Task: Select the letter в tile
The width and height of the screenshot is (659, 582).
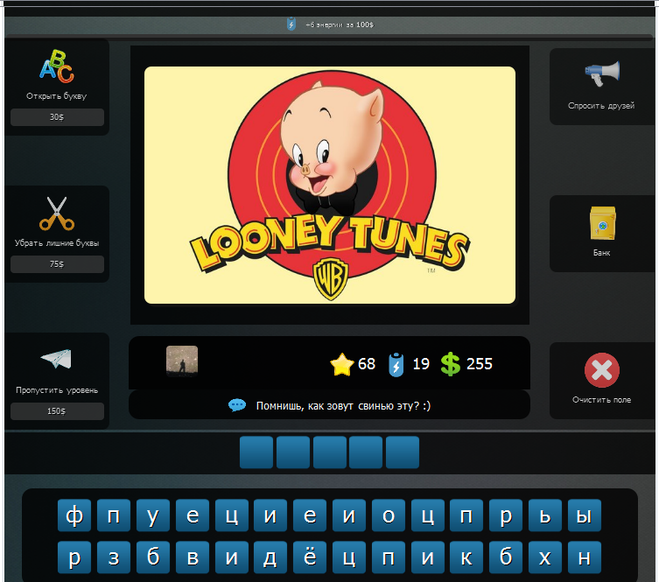Action: click(x=192, y=558)
